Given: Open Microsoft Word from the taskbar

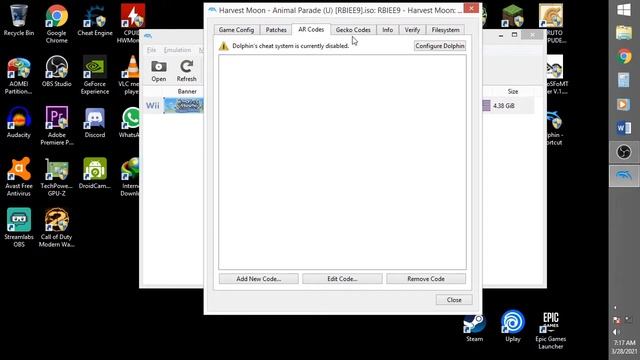Looking at the screenshot, I should click(x=624, y=128).
